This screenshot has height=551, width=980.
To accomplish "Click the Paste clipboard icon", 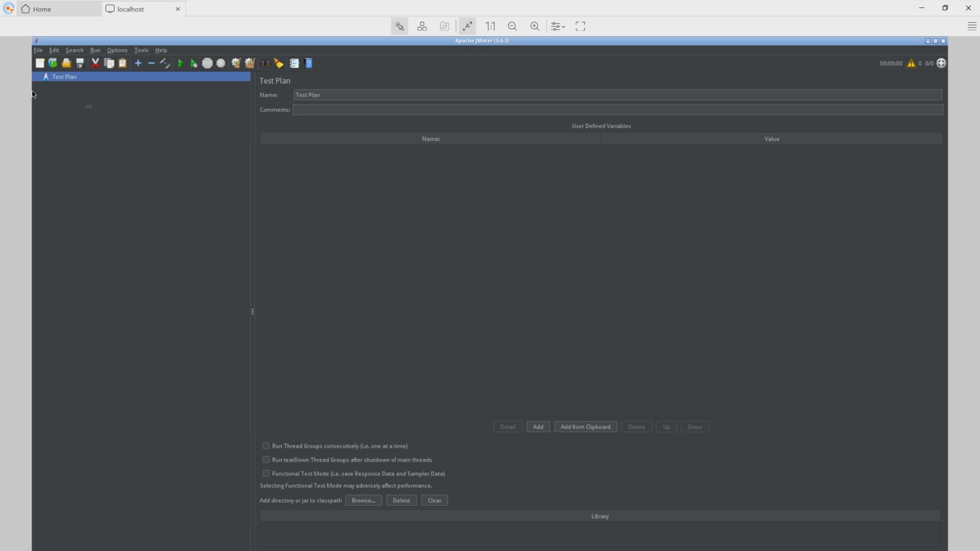I will pyautogui.click(x=123, y=63).
